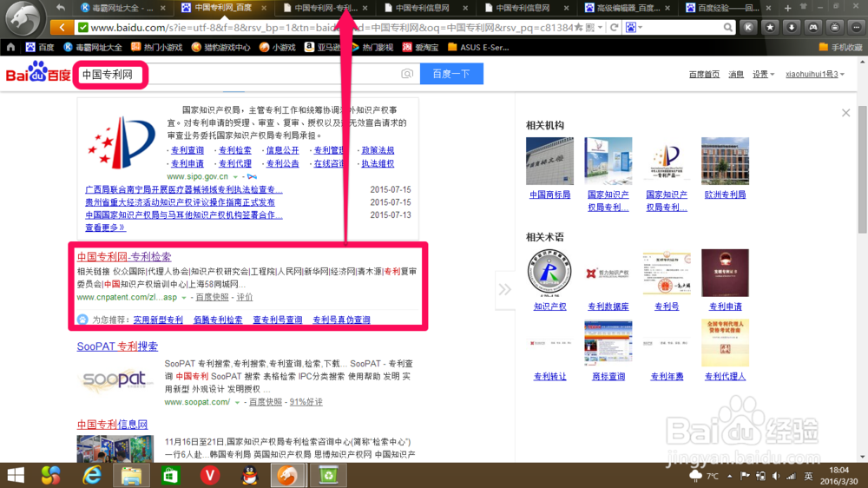Click the 实用新型专利 suggestion link
Viewport: 868px width, 488px height.
[x=158, y=320]
